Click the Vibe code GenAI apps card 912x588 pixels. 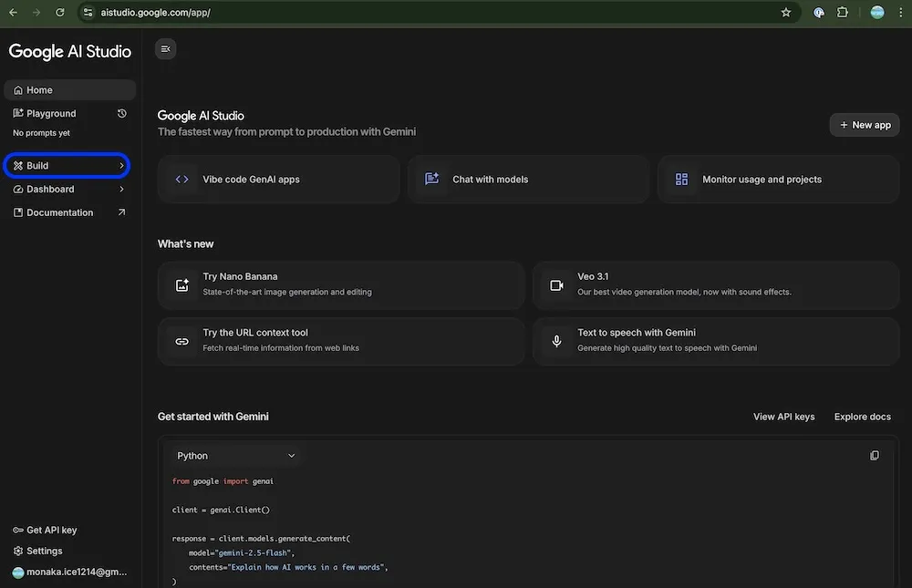(x=278, y=180)
